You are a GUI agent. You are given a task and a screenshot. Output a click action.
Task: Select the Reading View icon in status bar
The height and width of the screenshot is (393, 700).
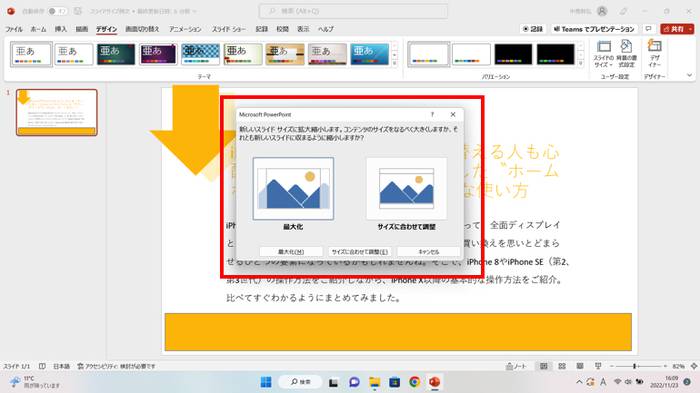coord(579,366)
